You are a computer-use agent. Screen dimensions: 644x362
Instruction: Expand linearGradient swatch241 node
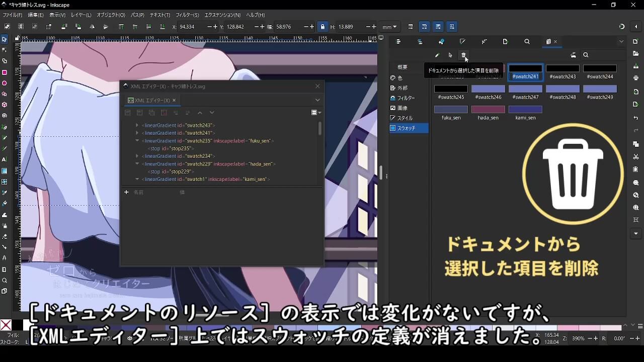pos(137,133)
